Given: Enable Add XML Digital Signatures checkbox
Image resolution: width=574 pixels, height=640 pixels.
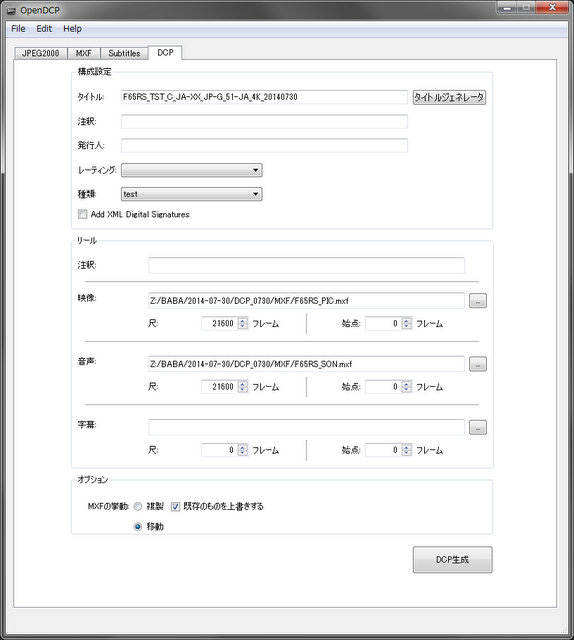Looking at the screenshot, I should (82, 214).
